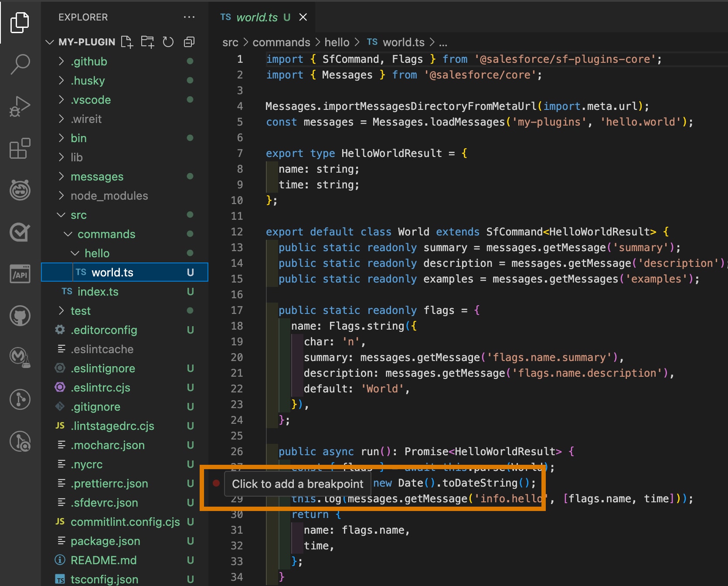
Task: Click the New File icon in MY-PLUGIN header
Action: pos(127,42)
